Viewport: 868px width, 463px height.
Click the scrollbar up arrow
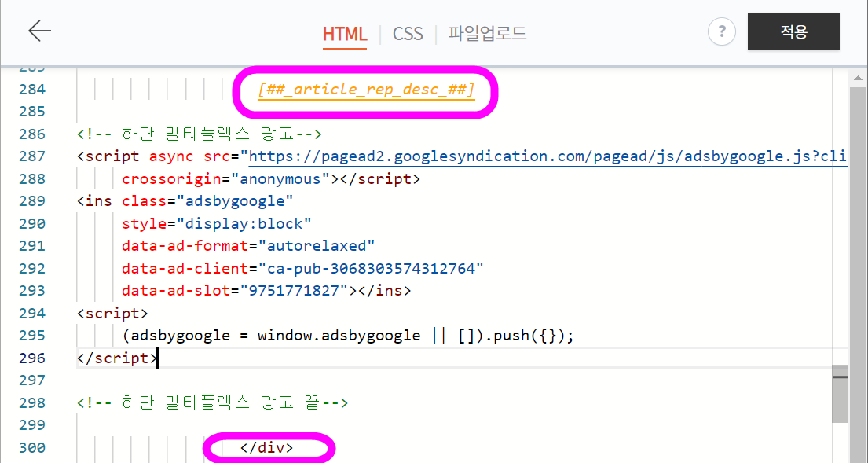[858, 79]
